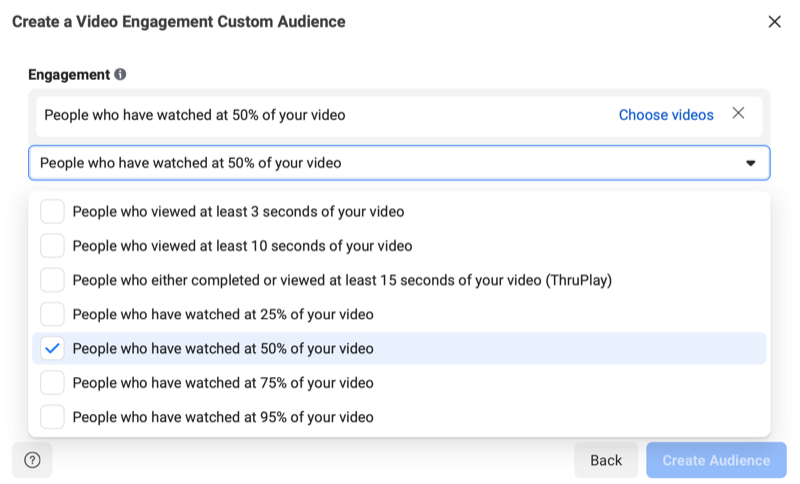800x484 pixels.
Task: Click the Back button
Action: tap(606, 460)
